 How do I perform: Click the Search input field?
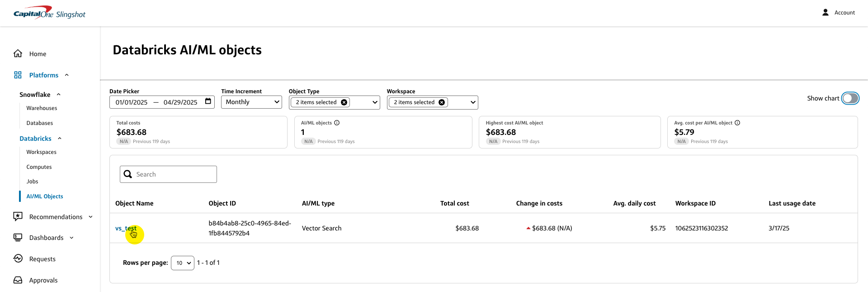168,174
